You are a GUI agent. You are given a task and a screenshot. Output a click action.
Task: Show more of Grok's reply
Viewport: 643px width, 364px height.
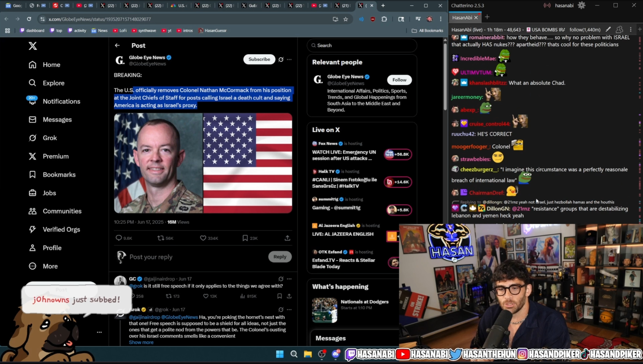point(141,342)
